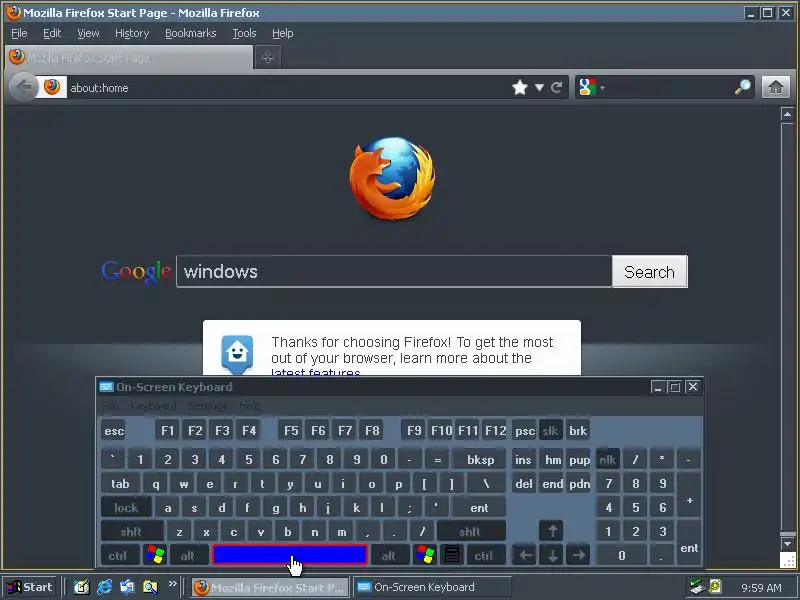Click the left Windows logo key

point(155,555)
